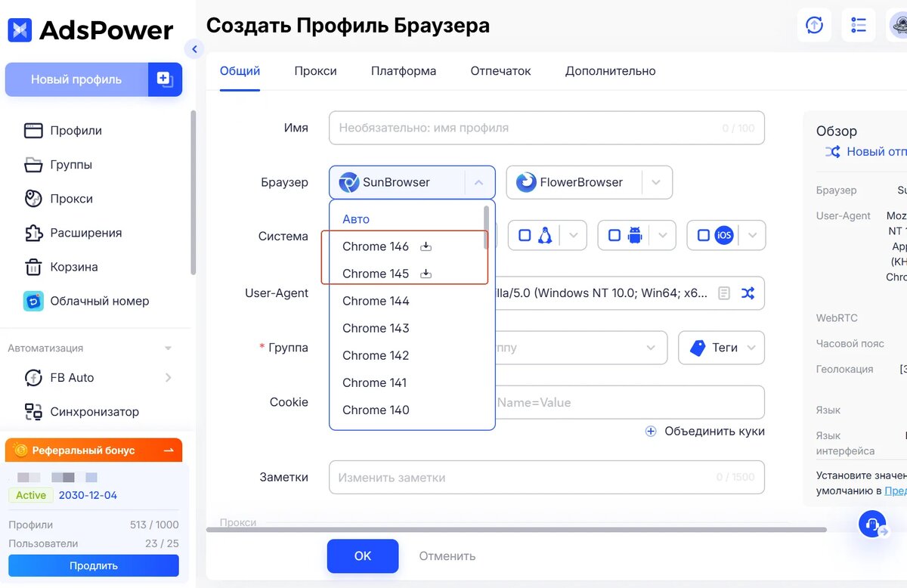The height and width of the screenshot is (588, 907).
Task: Focus the Имя profile name field
Action: pyautogui.click(x=546, y=128)
